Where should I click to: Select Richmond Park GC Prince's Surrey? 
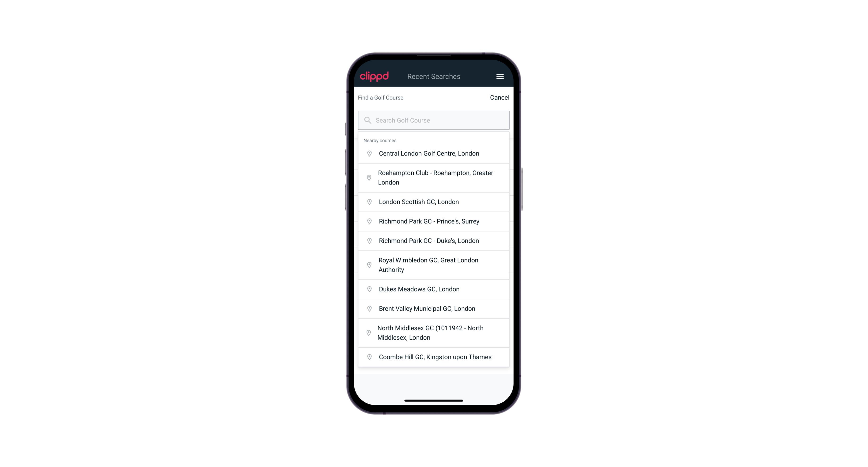[434, 221]
